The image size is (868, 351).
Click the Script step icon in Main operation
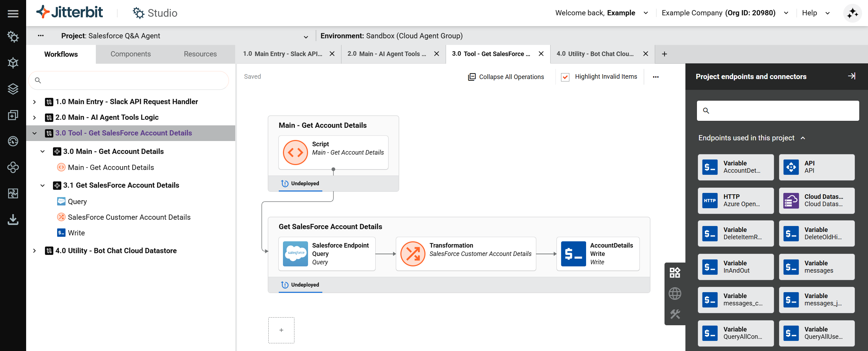(295, 152)
